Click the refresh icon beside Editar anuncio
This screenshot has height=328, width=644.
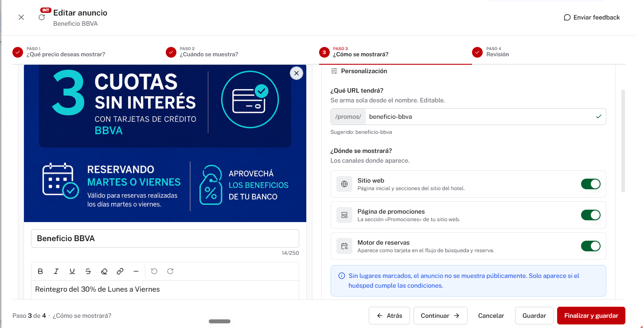coord(42,17)
